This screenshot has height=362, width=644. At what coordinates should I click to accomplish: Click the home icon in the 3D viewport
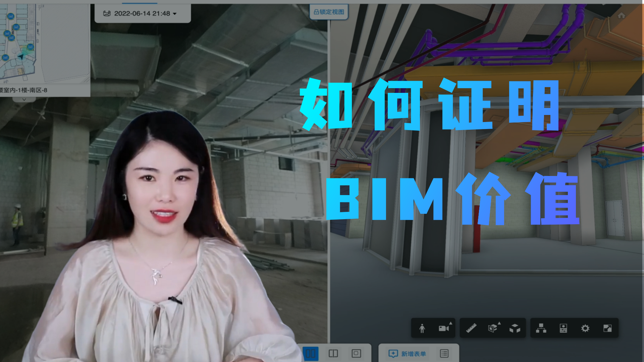(x=622, y=15)
